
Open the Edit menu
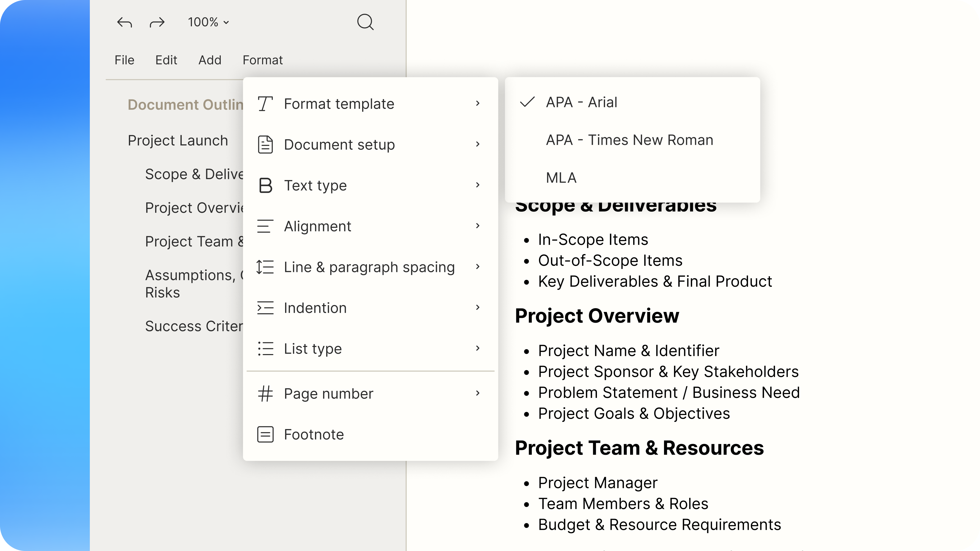pyautogui.click(x=166, y=60)
